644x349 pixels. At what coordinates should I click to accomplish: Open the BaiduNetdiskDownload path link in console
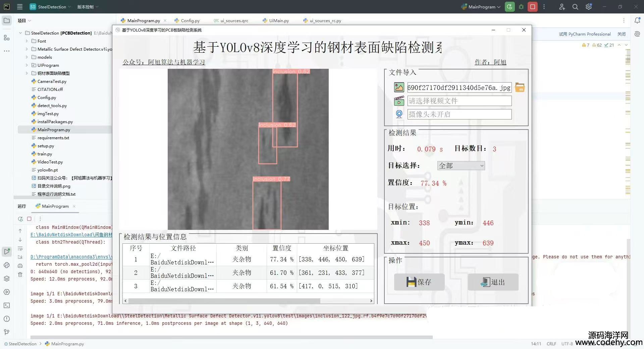point(71,235)
